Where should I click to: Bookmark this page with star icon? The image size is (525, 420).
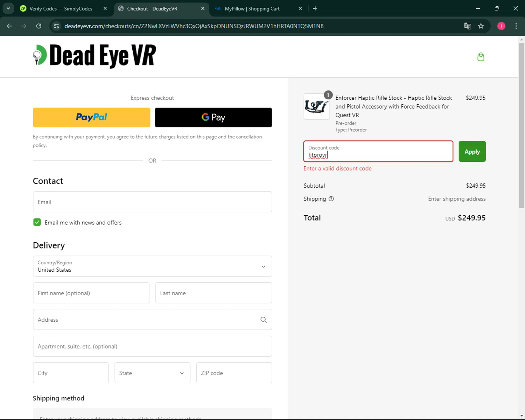[481, 26]
